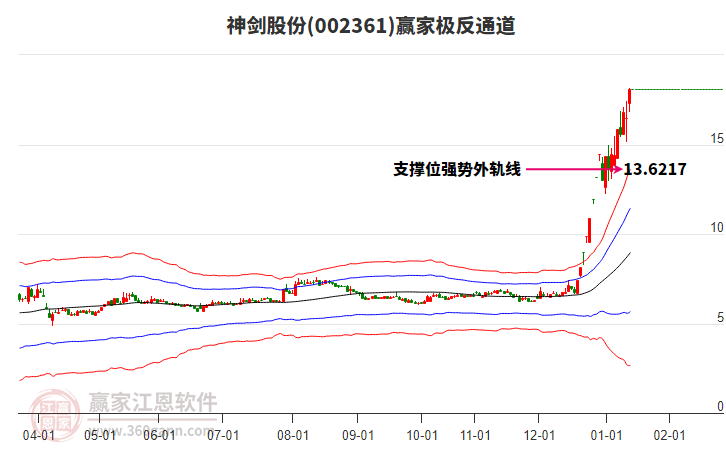Click the price axis label 0
Image resolution: width=726 pixels, height=450 pixels.
(x=720, y=406)
